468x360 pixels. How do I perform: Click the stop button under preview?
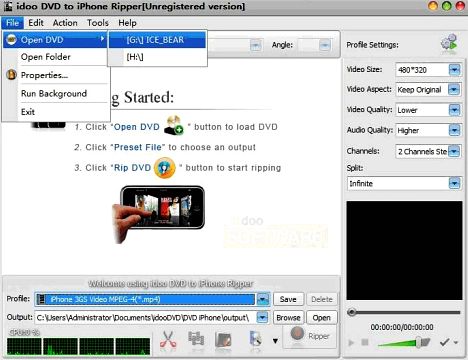tap(365, 342)
